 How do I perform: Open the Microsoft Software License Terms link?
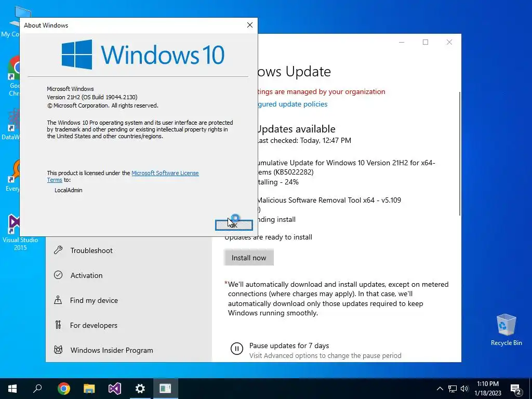tap(165, 173)
